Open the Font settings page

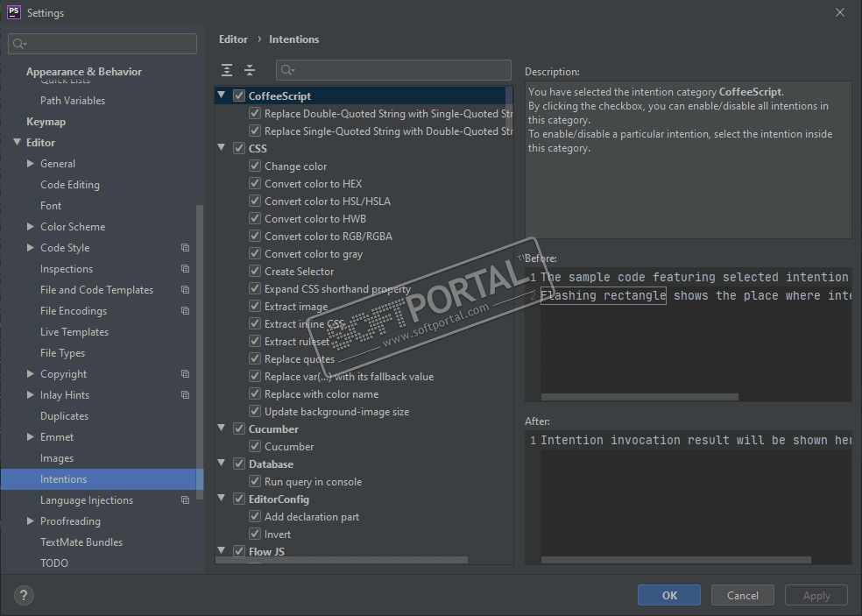click(51, 206)
